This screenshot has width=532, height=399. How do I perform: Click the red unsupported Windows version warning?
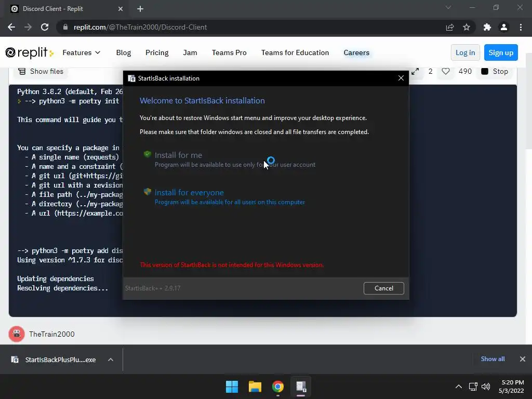click(232, 265)
